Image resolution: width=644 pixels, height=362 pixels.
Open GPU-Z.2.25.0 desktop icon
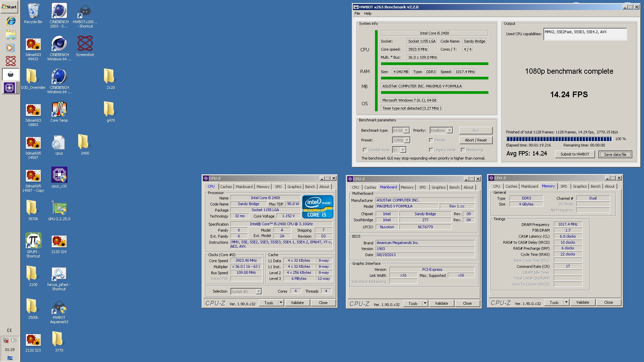[x=59, y=210]
